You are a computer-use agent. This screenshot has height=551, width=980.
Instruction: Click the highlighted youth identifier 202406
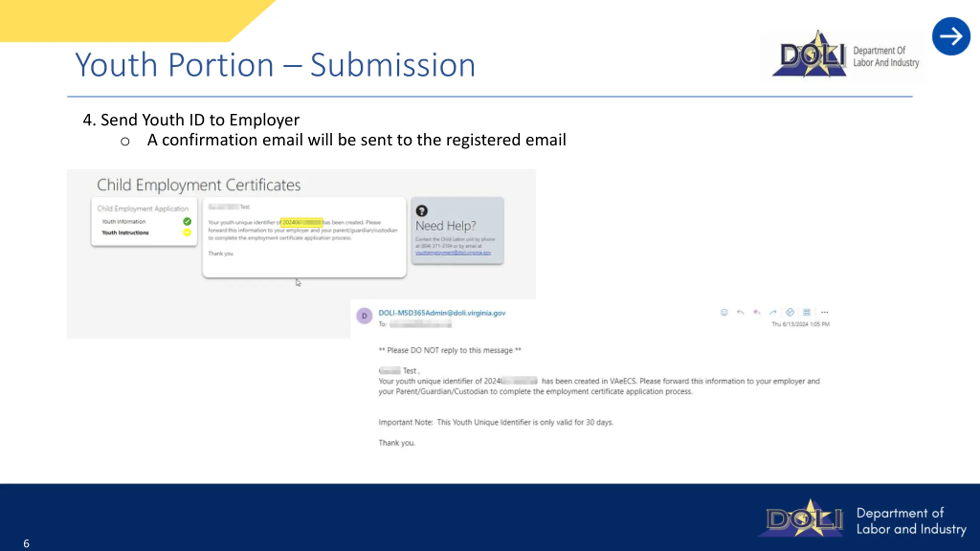(302, 222)
